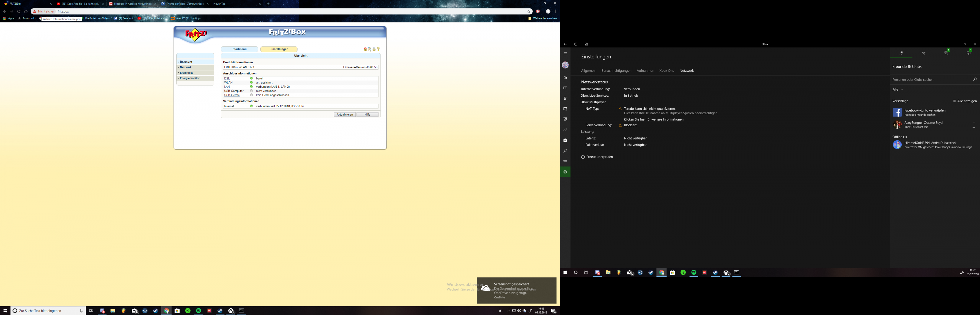Expand the Netzwerk item in Fritz!Box sidebar

pyautogui.click(x=186, y=67)
